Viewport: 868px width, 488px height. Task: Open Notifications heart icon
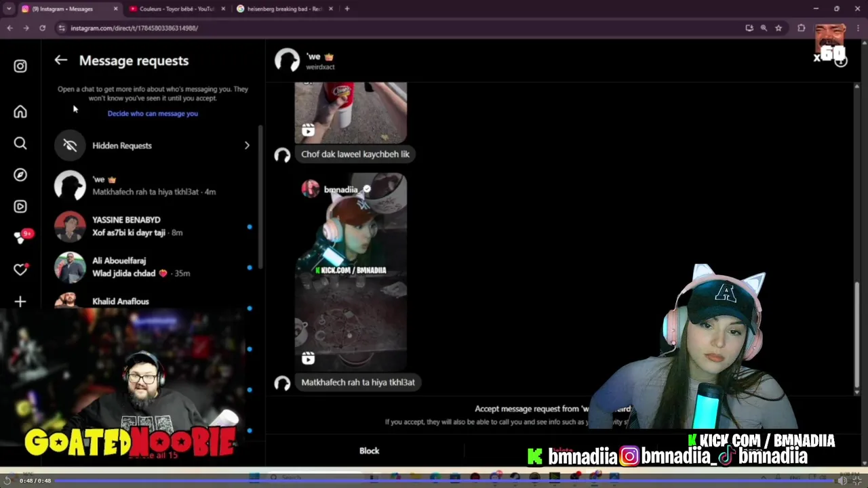[x=20, y=270]
